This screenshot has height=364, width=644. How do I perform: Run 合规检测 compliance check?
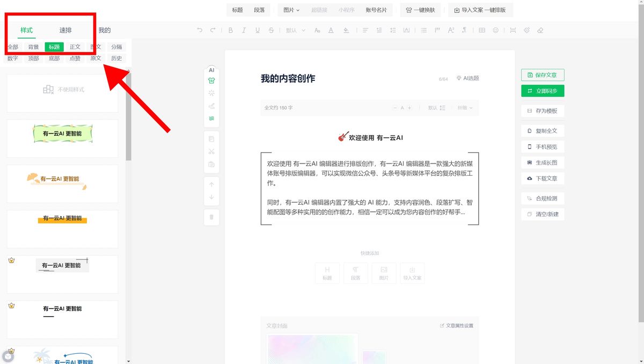[543, 198]
